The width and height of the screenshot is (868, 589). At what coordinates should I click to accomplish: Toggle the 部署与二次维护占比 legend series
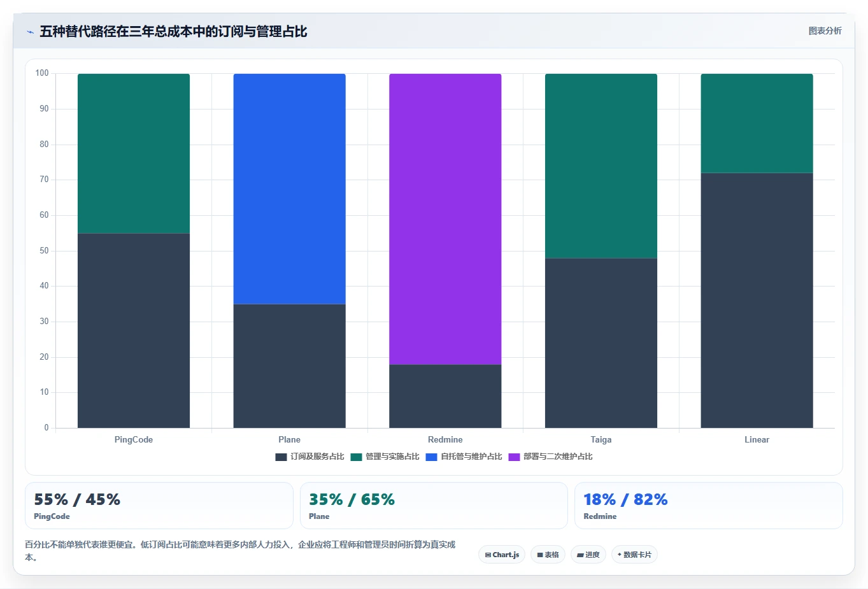pyautogui.click(x=551, y=457)
